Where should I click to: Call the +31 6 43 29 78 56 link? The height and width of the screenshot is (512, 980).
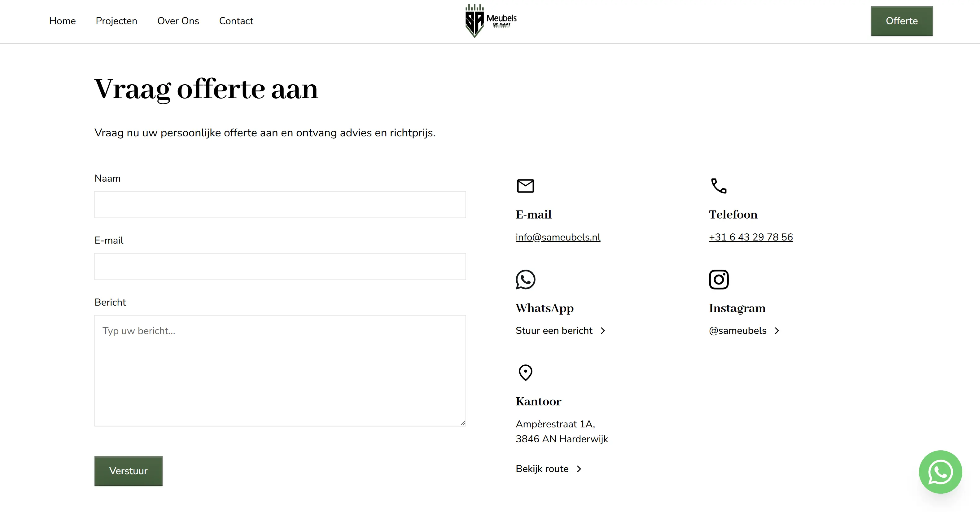[750, 237]
